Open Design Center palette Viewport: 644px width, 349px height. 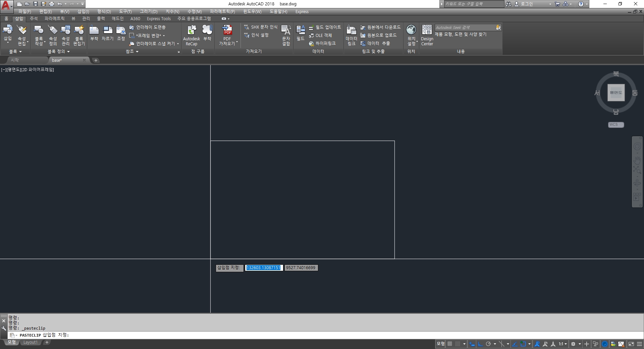[x=427, y=35]
